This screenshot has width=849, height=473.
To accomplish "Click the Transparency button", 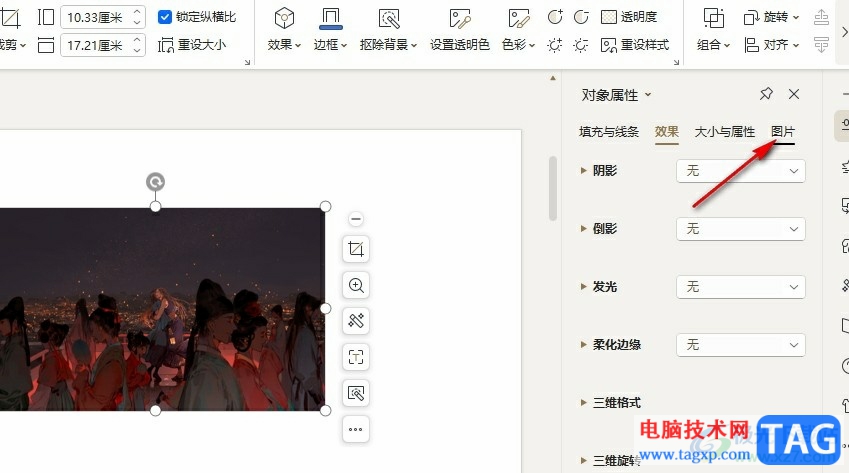I will point(629,17).
